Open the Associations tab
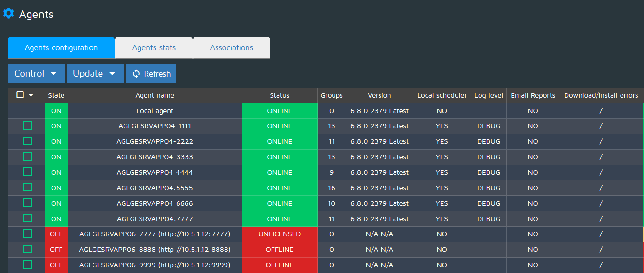The height and width of the screenshot is (273, 644). [232, 47]
